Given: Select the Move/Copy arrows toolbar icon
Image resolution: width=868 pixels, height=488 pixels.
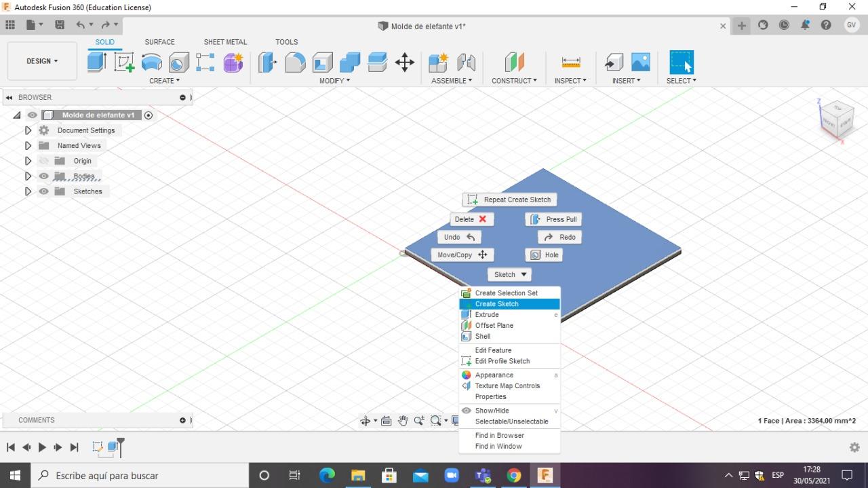Looking at the screenshot, I should coord(405,62).
